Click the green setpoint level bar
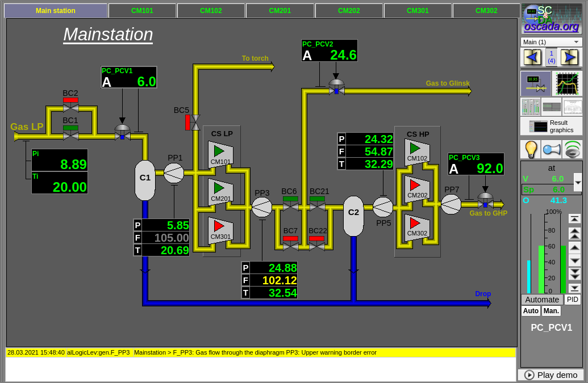The width and height of the screenshot is (588, 383). 541,270
